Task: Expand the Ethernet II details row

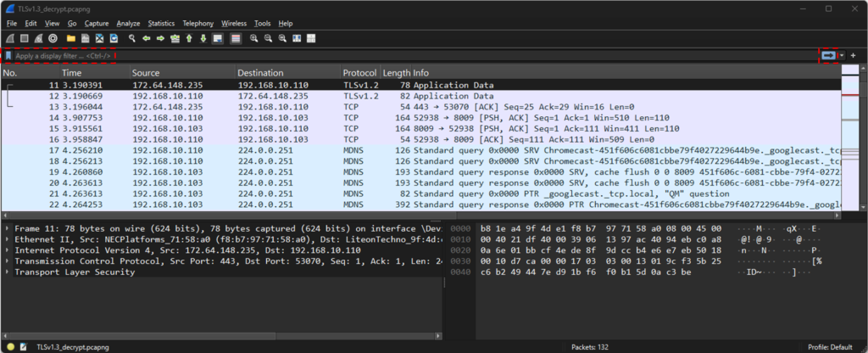Action: tap(8, 239)
